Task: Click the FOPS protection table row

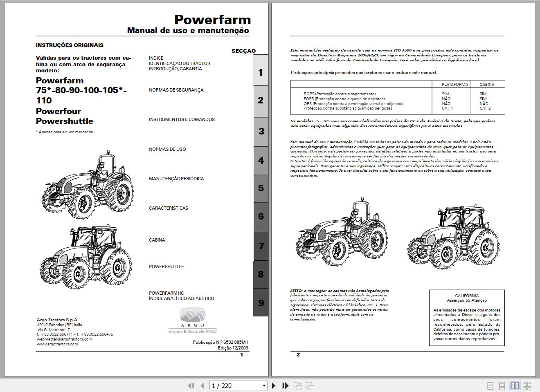Action: point(398,99)
